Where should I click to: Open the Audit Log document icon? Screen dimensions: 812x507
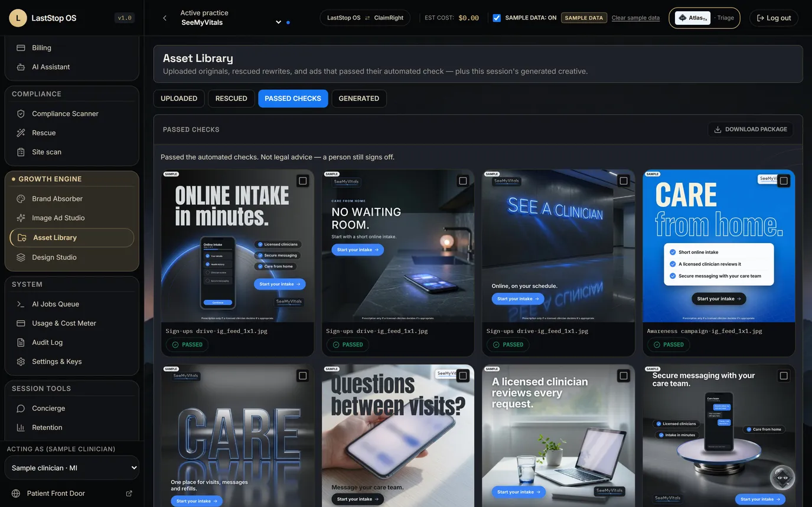coord(21,342)
